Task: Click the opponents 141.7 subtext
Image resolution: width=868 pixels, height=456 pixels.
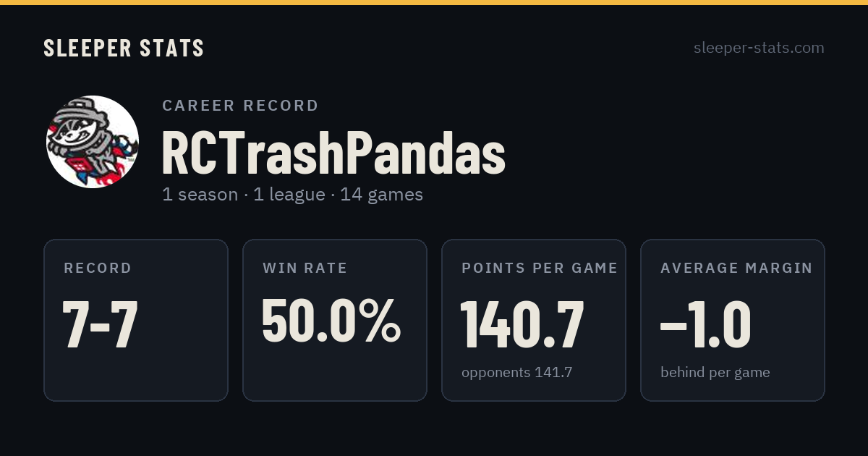Action: (x=516, y=373)
